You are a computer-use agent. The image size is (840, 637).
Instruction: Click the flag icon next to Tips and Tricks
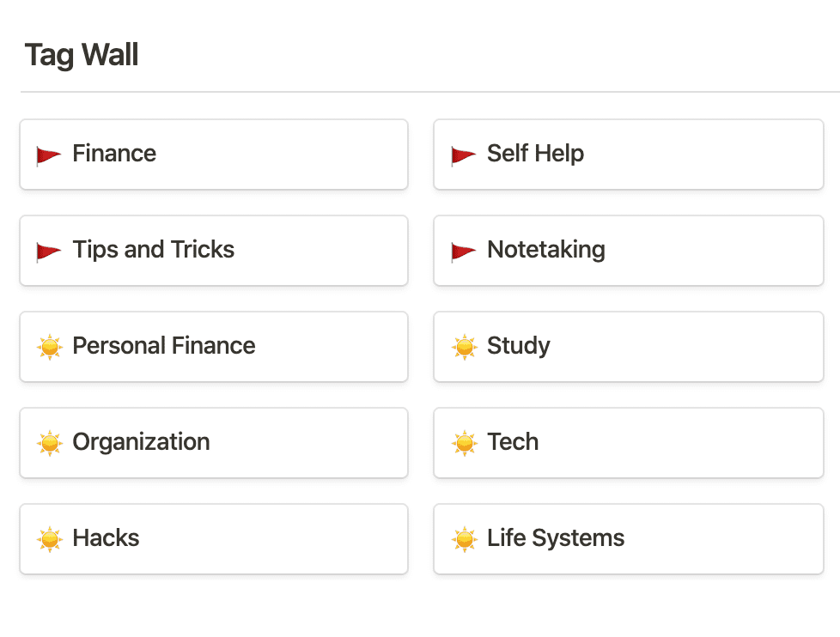(x=49, y=252)
